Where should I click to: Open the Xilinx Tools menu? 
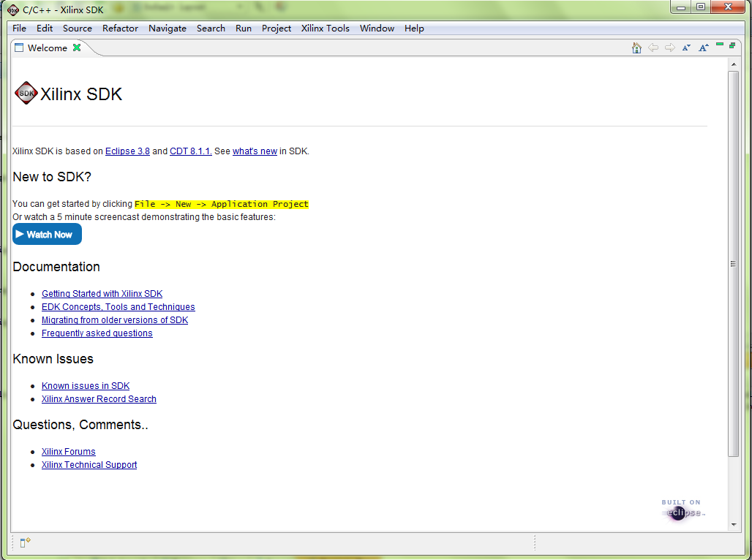click(x=325, y=29)
